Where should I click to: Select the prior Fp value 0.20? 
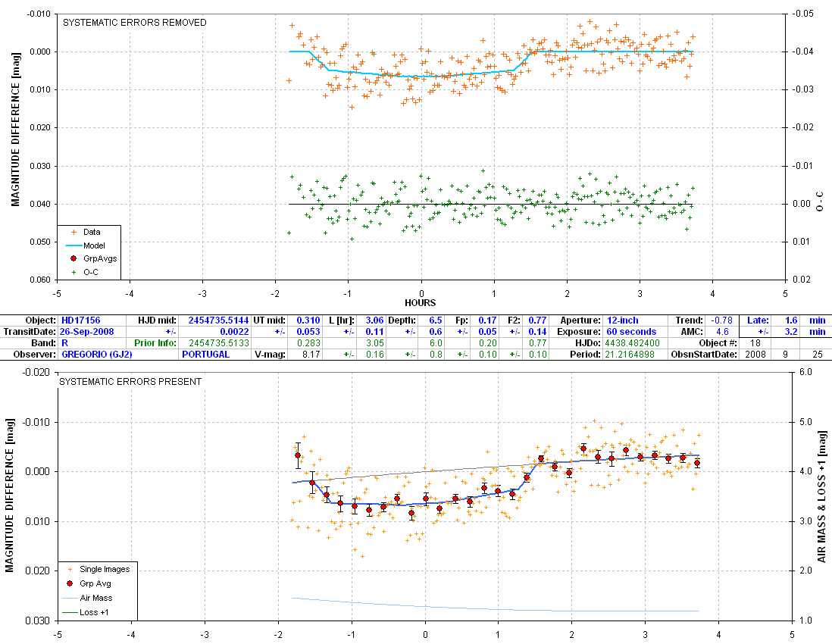click(488, 343)
